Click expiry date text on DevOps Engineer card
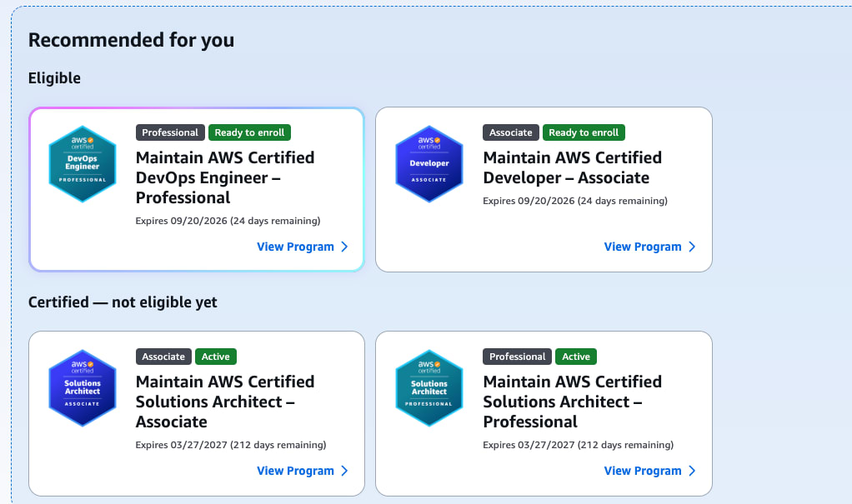The width and height of the screenshot is (852, 504). [x=228, y=221]
